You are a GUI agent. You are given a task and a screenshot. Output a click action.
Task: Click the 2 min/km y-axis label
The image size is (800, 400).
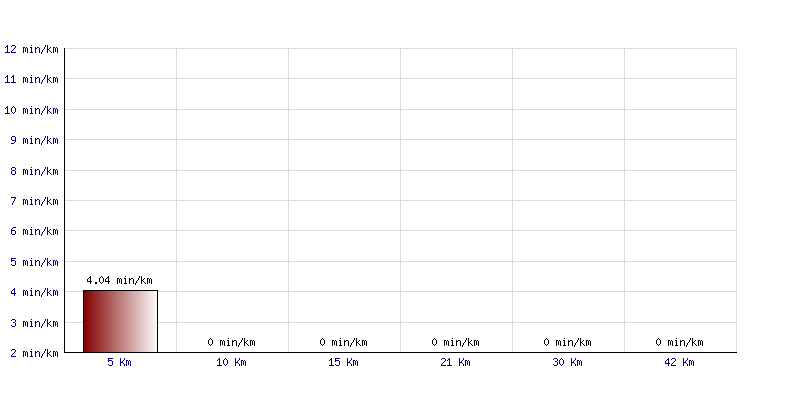[34, 353]
